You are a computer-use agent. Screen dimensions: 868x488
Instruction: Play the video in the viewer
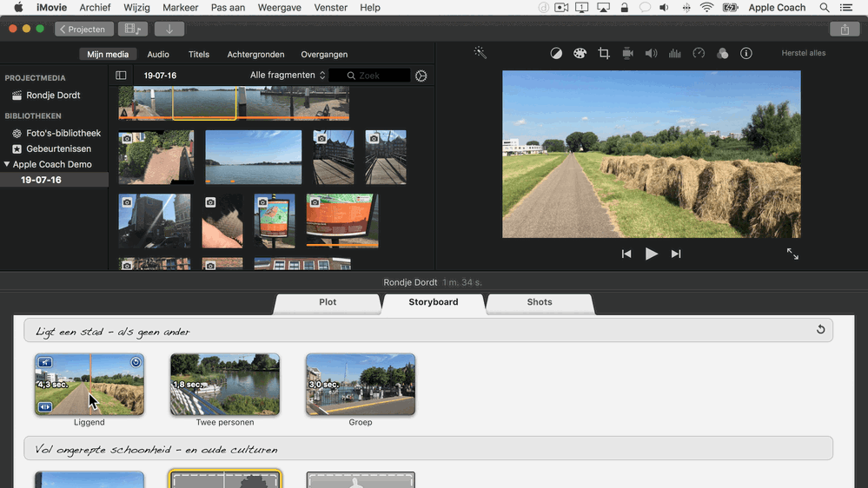pos(651,254)
